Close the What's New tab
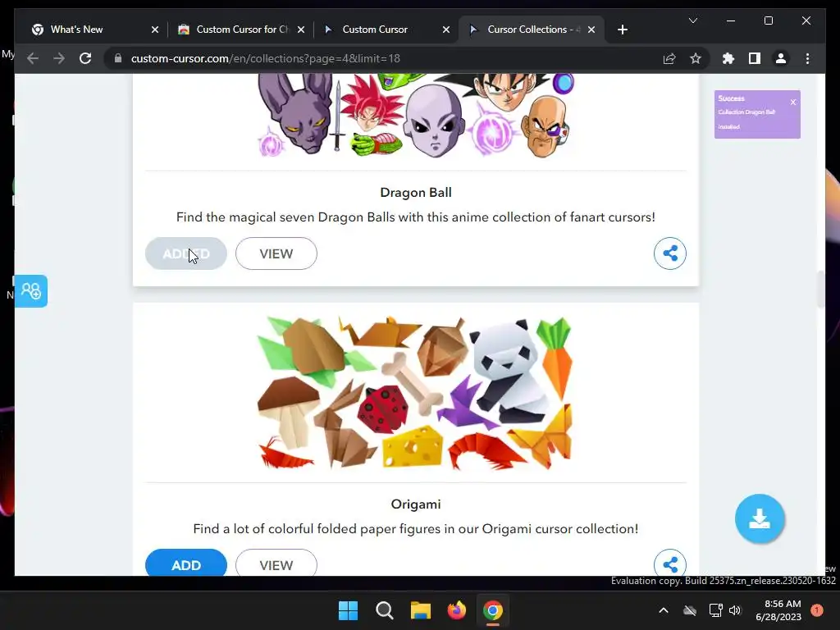 (x=155, y=30)
